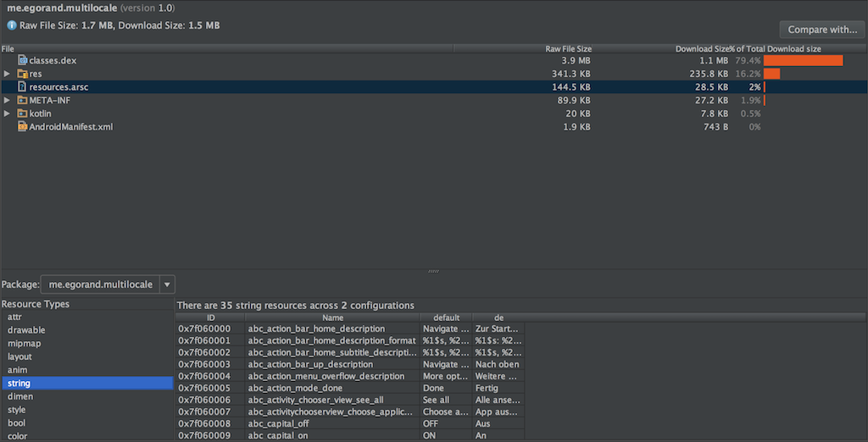Click the Name column header in the table
Viewport: 868px width, 442px height.
point(332,318)
